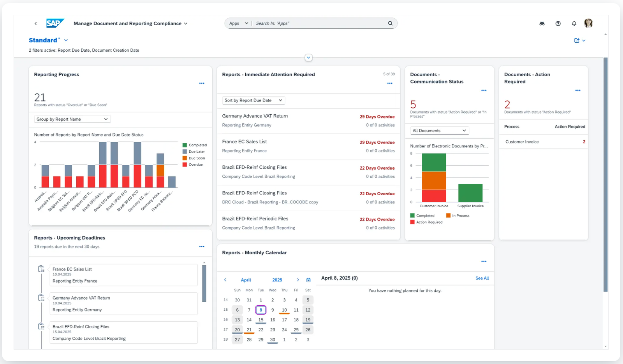Click the calendar today icon

[308, 280]
